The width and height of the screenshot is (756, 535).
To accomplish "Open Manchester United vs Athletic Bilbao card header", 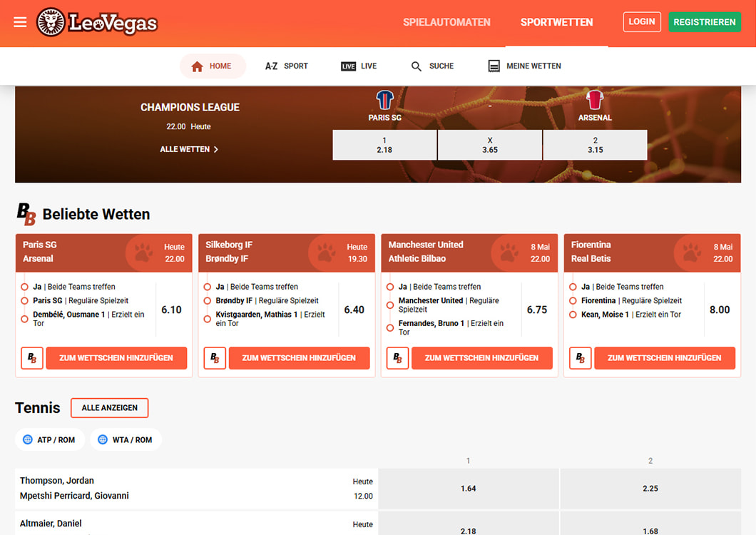I will coord(469,253).
